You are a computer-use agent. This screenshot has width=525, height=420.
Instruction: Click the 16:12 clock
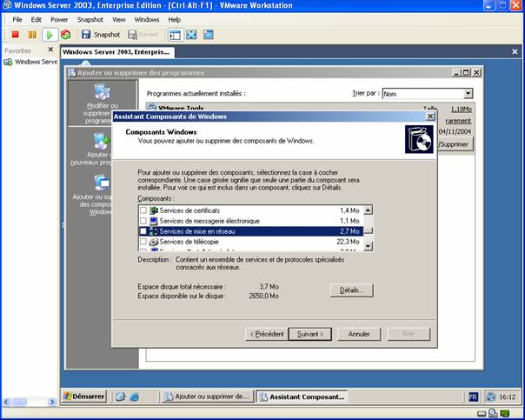tap(508, 397)
